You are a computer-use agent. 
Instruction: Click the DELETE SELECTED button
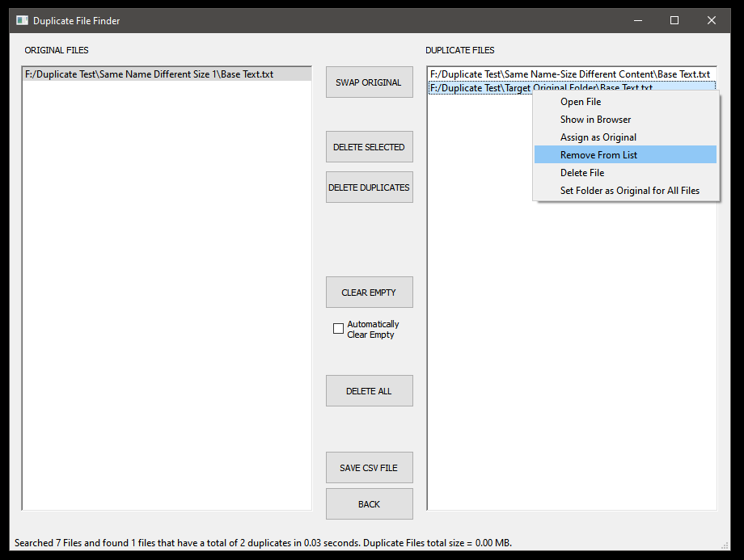[x=369, y=146]
